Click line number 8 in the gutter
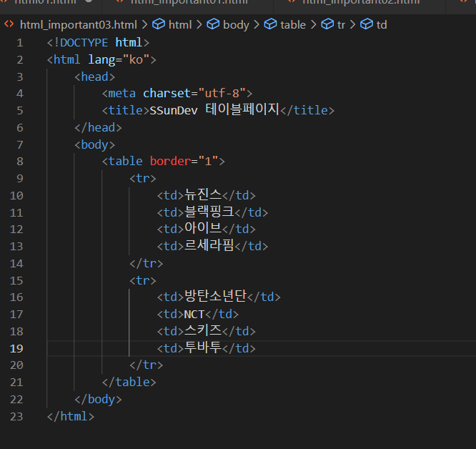 point(20,161)
